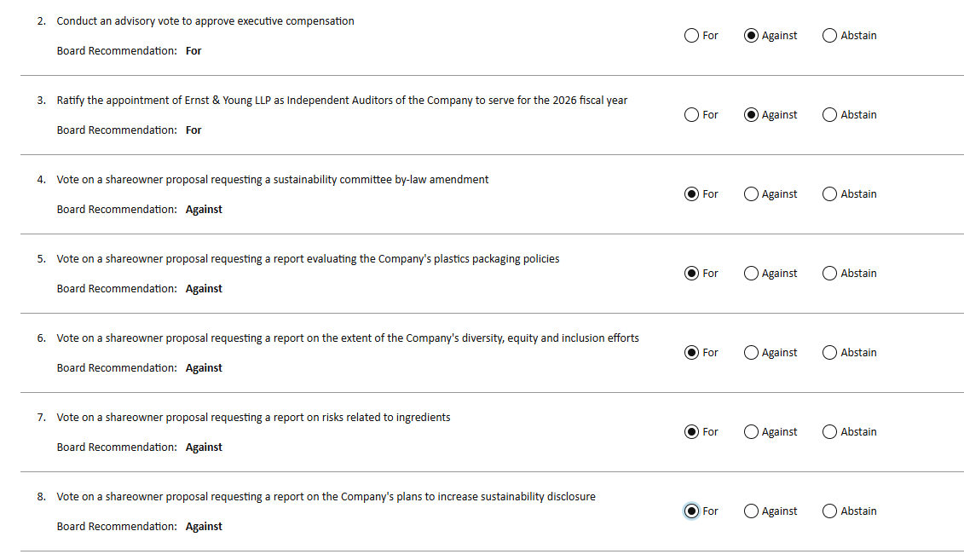Screen dimensions: 964x560
Task: Vote For sustainability committee by-law amendment
Action: click(x=692, y=194)
